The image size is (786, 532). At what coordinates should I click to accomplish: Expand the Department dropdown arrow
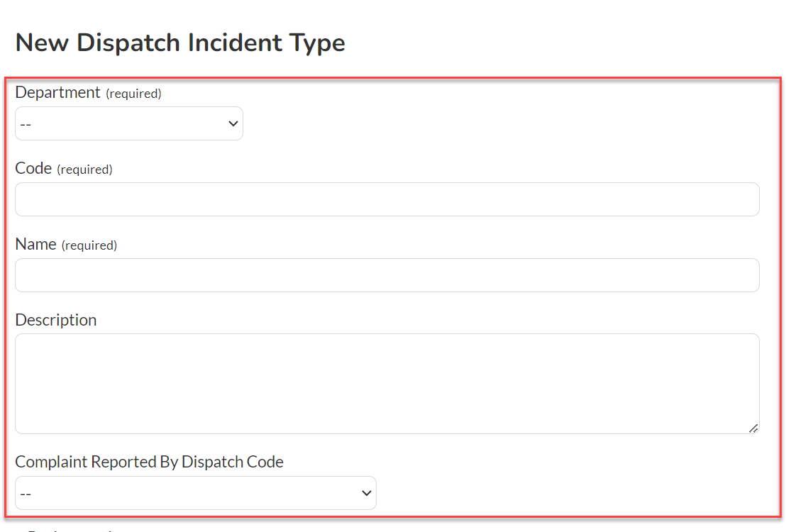click(233, 123)
